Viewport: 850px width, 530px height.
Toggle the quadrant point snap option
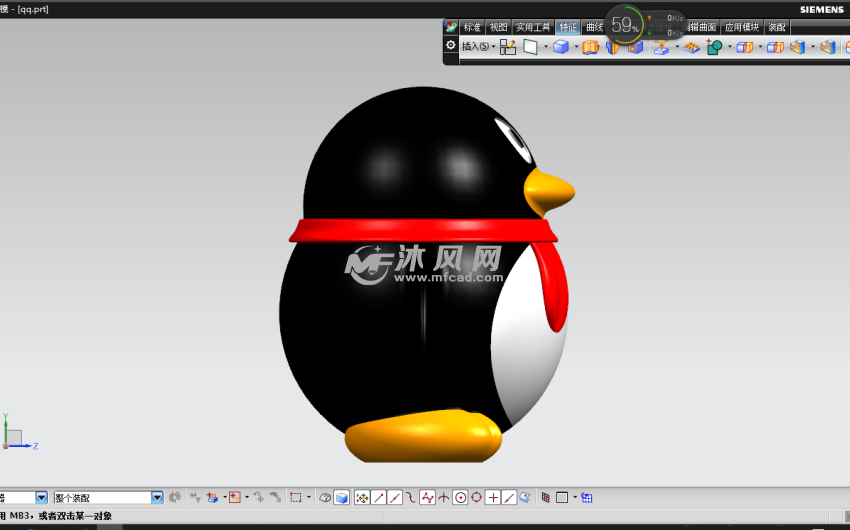point(476,497)
